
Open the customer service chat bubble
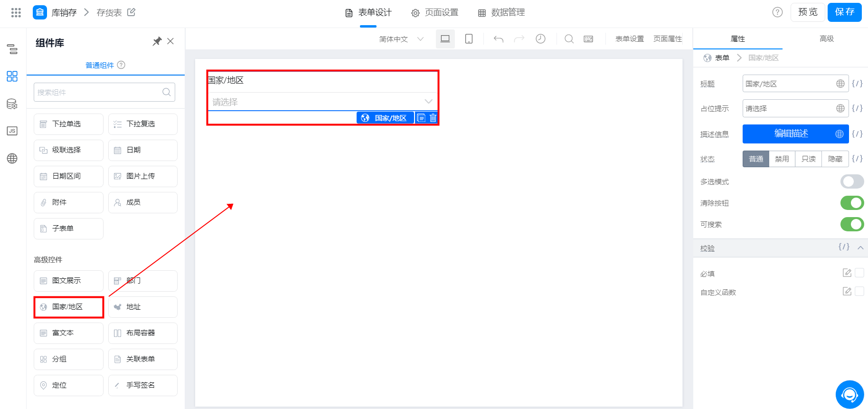(849, 394)
